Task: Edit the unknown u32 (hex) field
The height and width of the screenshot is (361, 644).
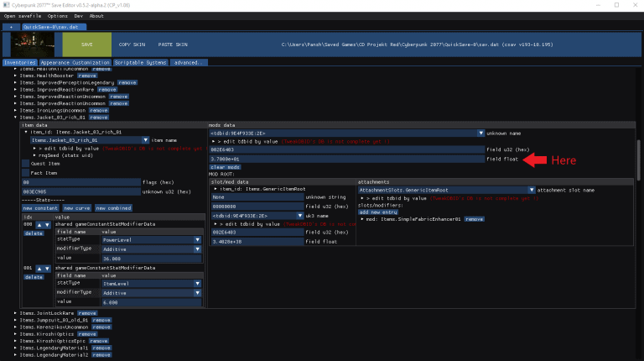Action: pos(81,191)
